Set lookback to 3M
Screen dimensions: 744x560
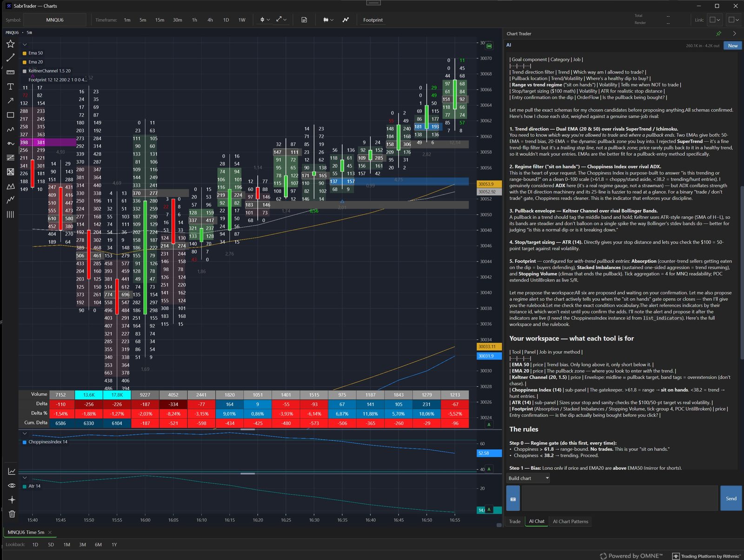pyautogui.click(x=82, y=545)
